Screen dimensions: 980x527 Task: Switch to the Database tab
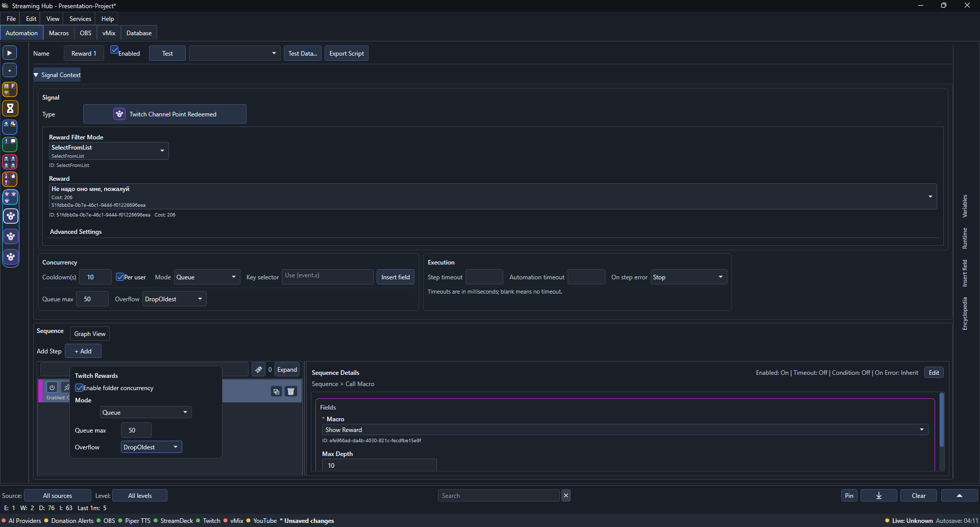(139, 33)
